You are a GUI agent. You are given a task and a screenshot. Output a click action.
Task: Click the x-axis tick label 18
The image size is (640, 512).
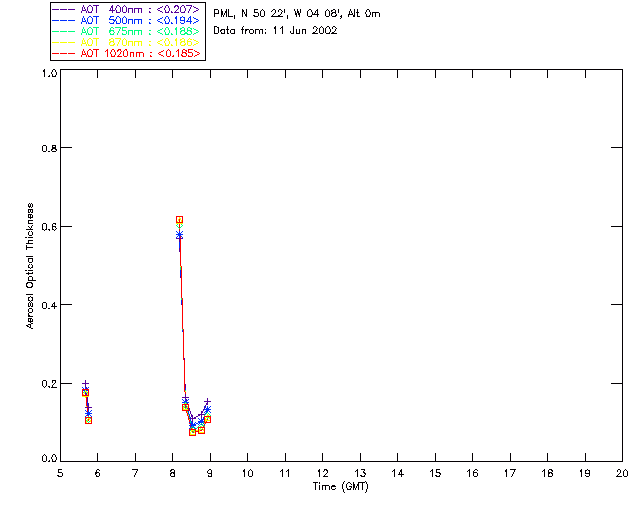(547, 473)
